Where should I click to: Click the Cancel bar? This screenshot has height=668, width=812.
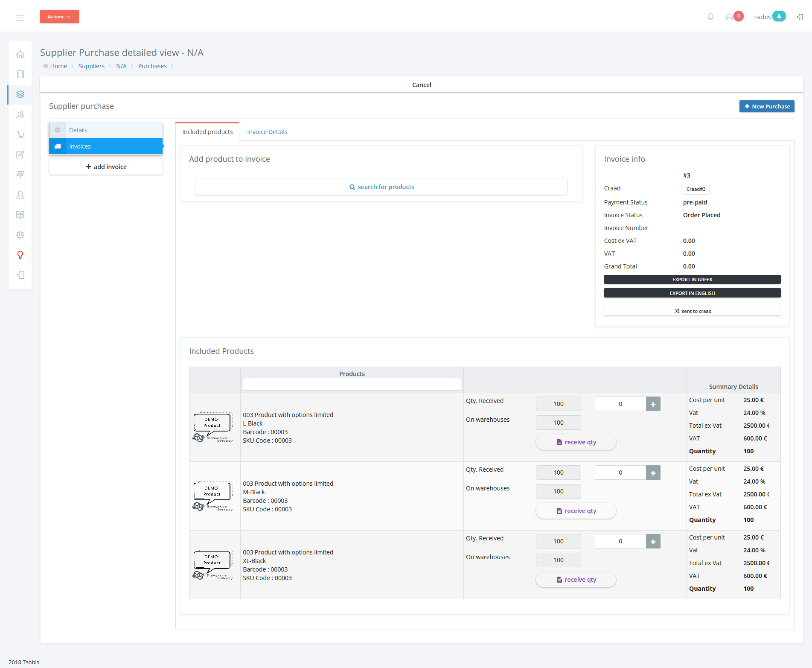point(422,85)
